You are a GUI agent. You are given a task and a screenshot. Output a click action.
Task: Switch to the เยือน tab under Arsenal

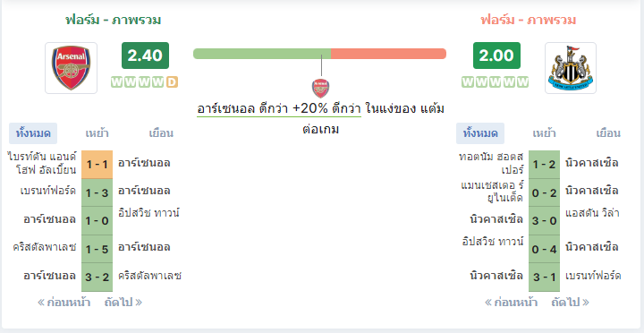click(x=161, y=133)
